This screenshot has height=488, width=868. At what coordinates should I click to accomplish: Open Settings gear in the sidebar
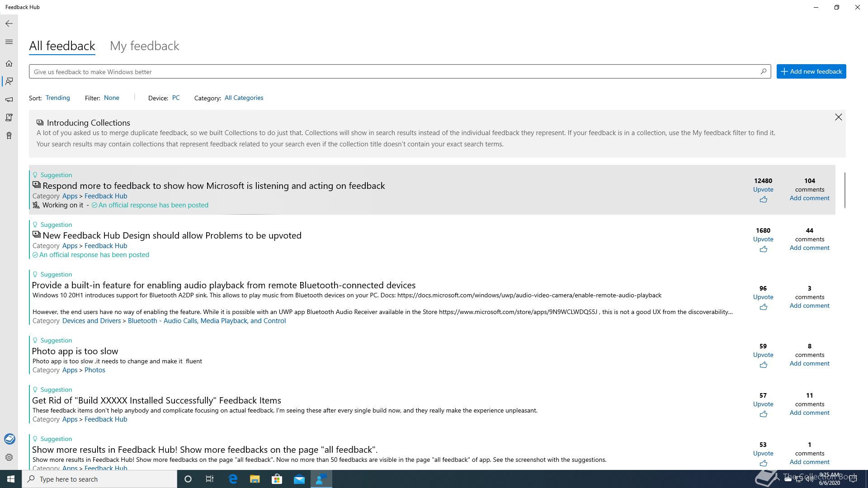[9, 457]
